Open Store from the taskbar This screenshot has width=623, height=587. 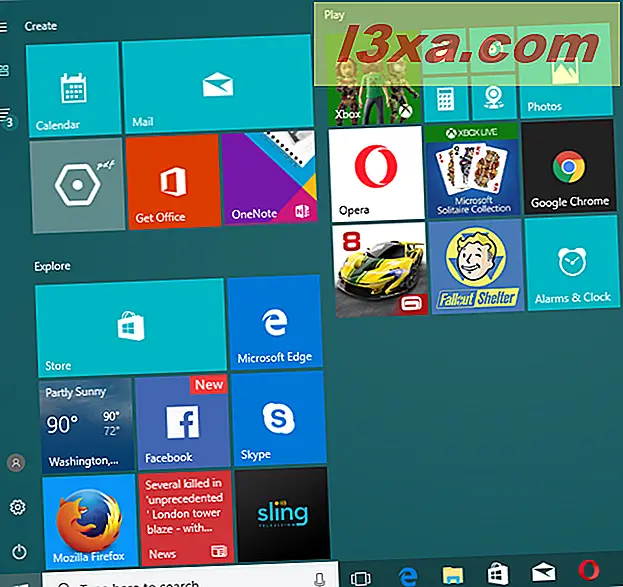point(498,573)
